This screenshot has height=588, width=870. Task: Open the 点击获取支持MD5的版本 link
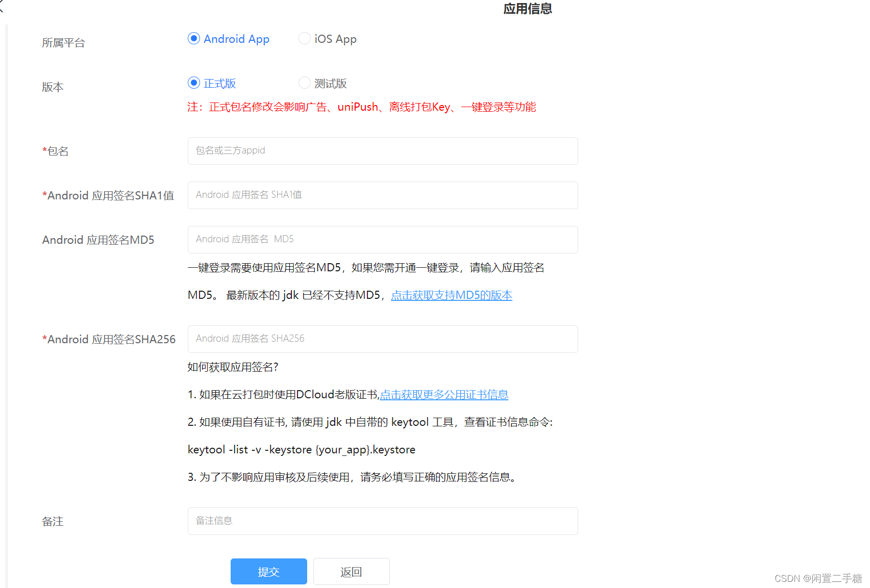tap(451, 295)
